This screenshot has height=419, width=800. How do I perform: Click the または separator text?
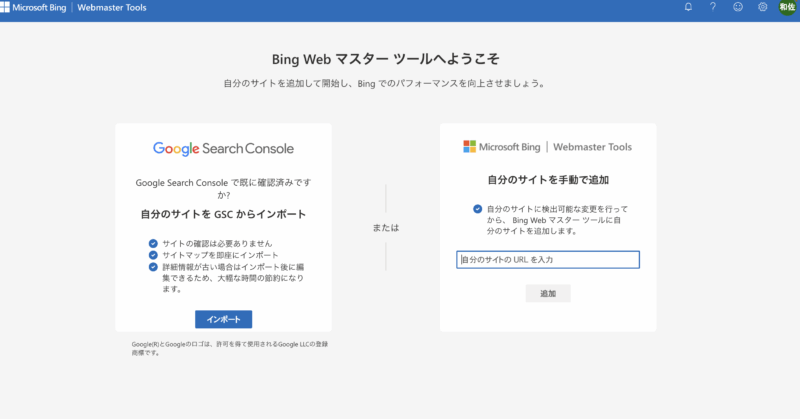pyautogui.click(x=386, y=228)
